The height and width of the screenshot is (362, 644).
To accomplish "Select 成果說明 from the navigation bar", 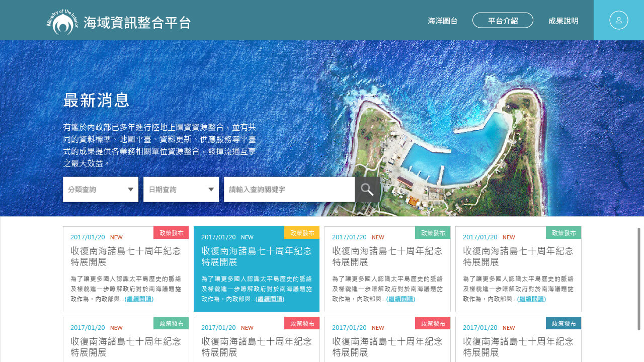I will tap(563, 21).
